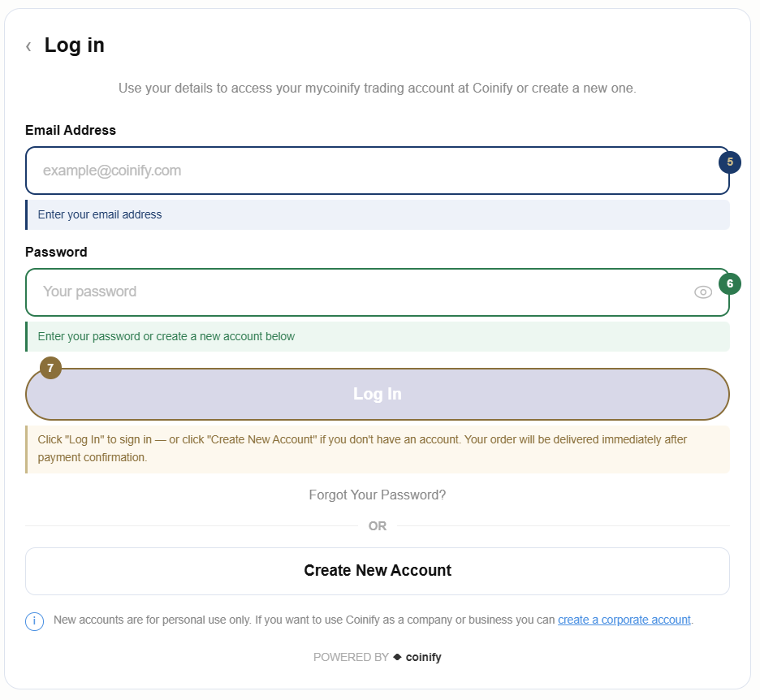This screenshot has width=760, height=700.
Task: Click the Create New Account button
Action: point(377,571)
